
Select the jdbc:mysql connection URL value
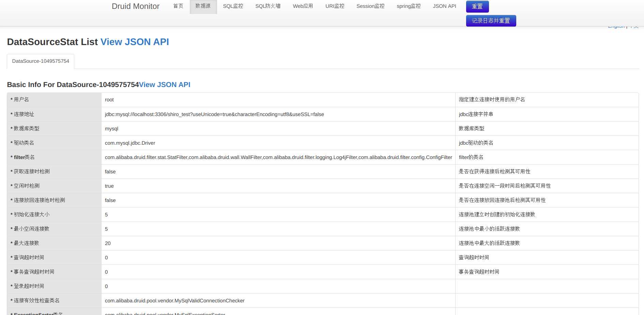[x=214, y=114]
